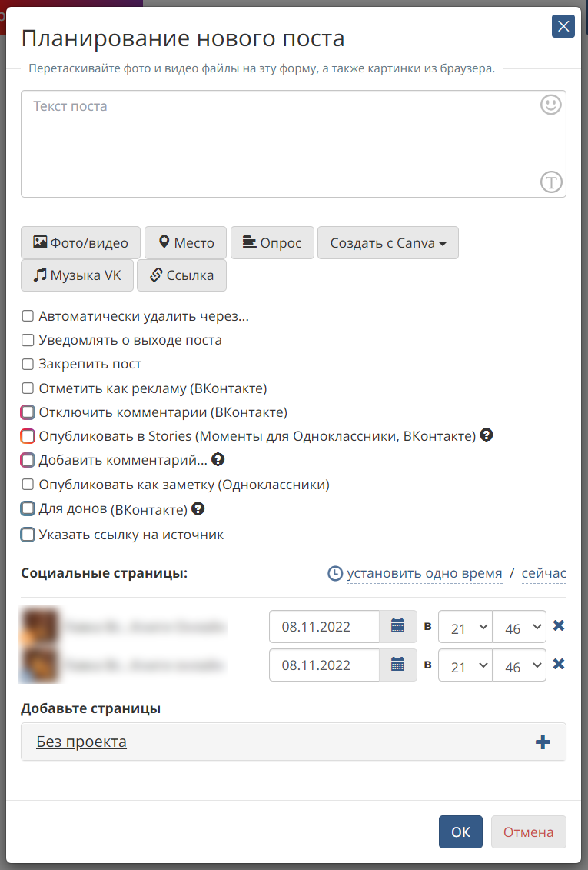Click 'установить одно время' link

424,573
